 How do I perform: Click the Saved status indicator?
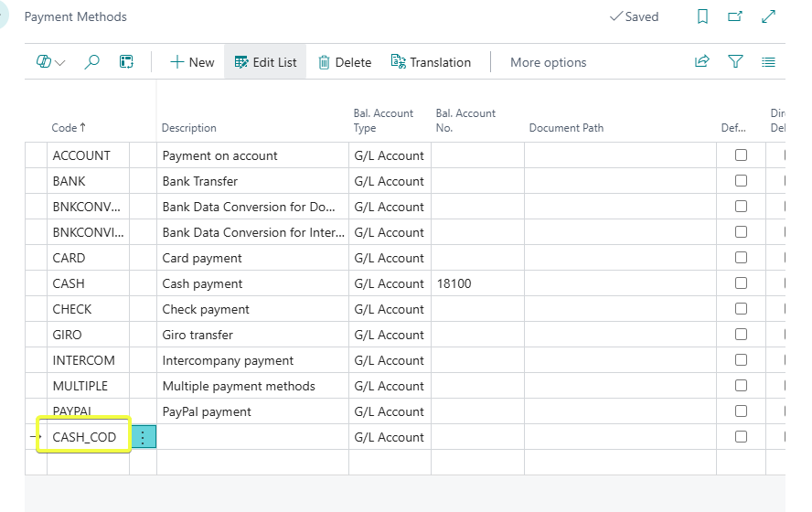[x=635, y=16]
